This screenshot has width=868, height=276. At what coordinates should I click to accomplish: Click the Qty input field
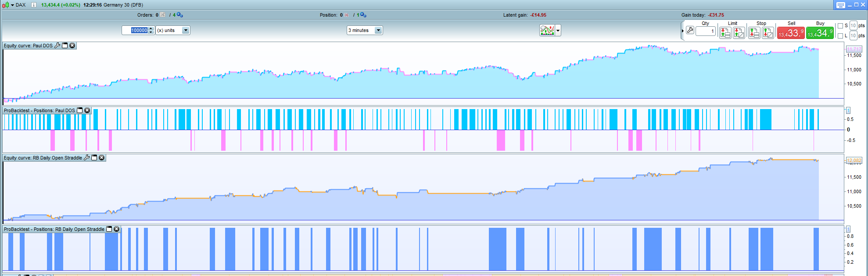[705, 31]
